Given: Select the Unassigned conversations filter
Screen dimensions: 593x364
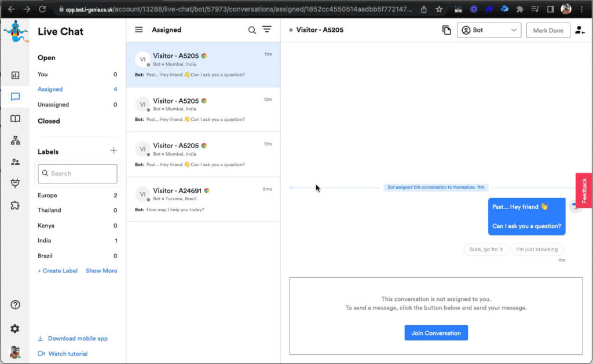Looking at the screenshot, I should pos(53,105).
